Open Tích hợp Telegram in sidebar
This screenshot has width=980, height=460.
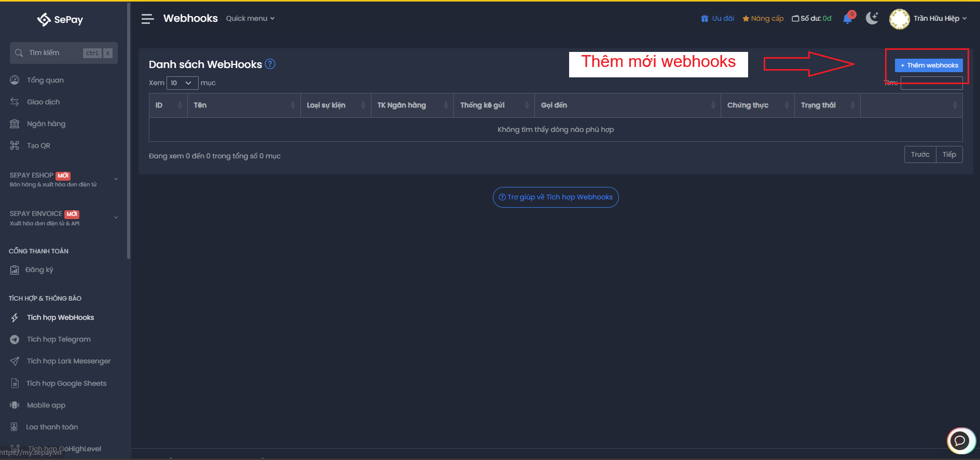click(x=59, y=340)
